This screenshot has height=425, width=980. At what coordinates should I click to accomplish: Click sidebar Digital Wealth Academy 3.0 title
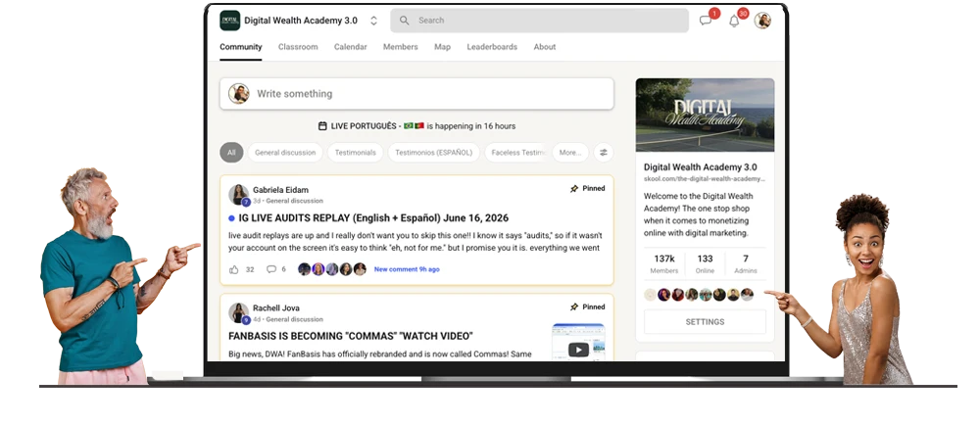point(700,167)
